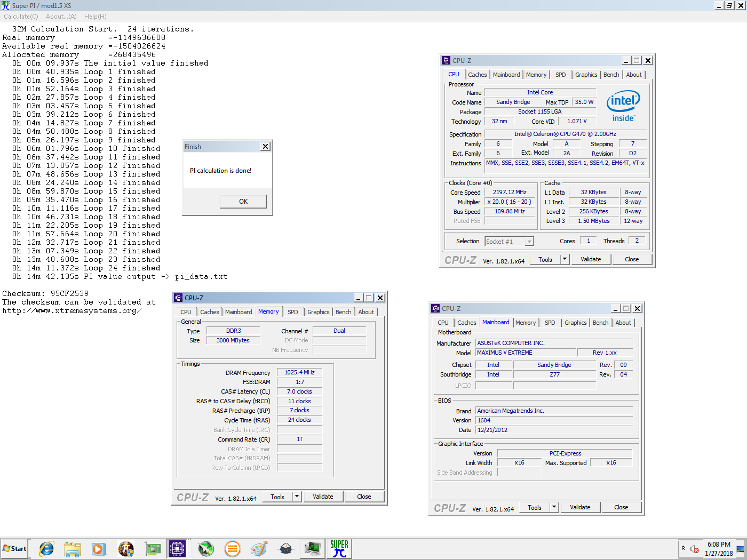Switch to Graphics tab in the CPU-Z Memory window

(x=319, y=312)
